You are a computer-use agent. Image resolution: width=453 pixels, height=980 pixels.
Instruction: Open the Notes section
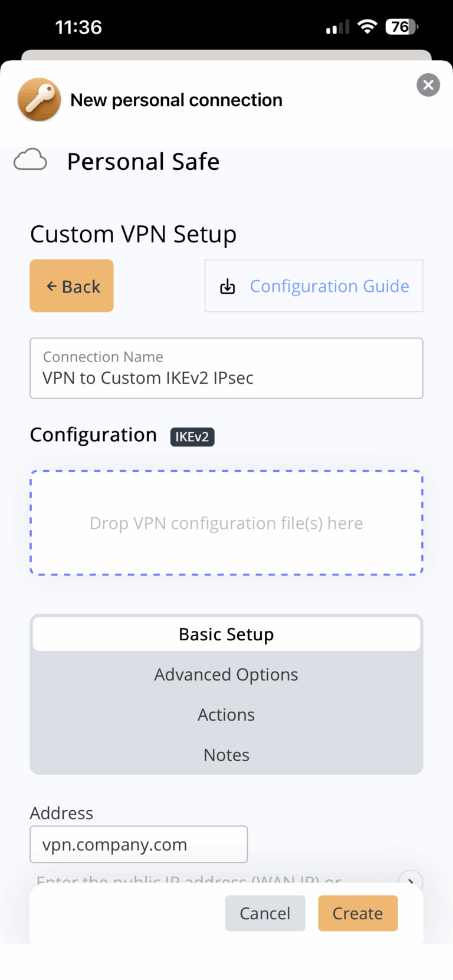(226, 754)
